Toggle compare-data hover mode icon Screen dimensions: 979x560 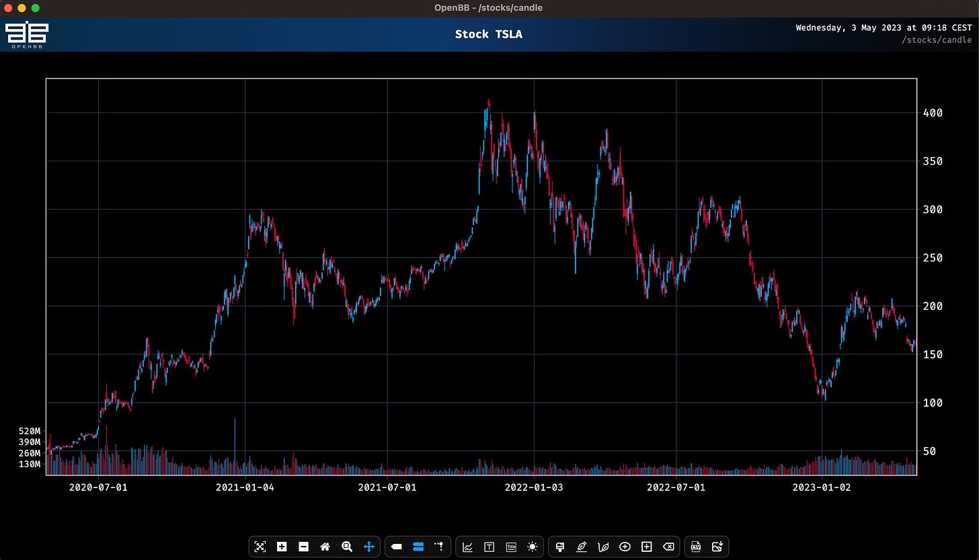pyautogui.click(x=418, y=547)
